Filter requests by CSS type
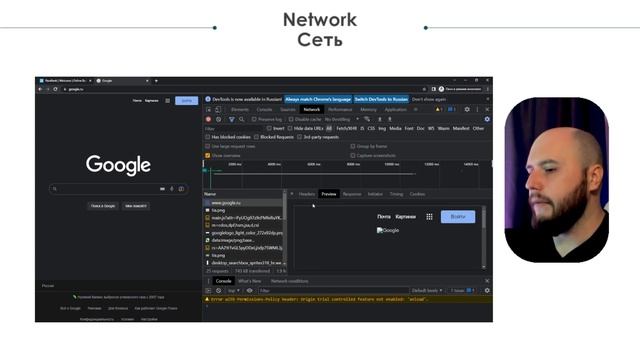The image size is (640, 360). [x=371, y=128]
